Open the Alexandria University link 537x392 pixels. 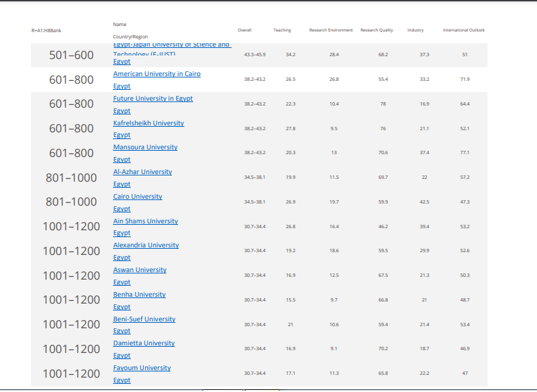click(146, 245)
